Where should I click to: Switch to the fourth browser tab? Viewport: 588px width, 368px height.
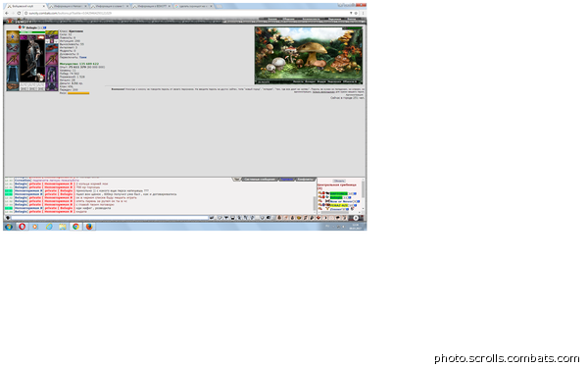click(152, 7)
